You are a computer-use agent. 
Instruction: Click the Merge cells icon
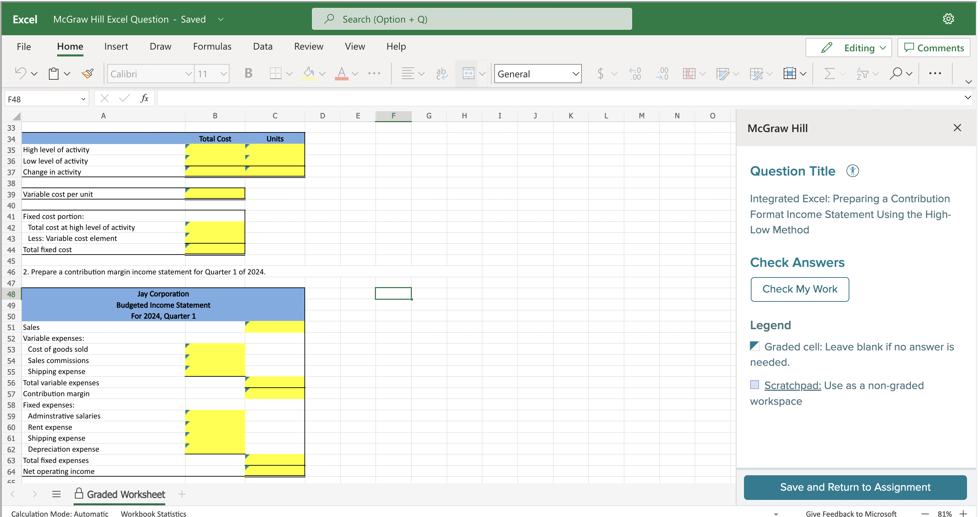tap(468, 74)
